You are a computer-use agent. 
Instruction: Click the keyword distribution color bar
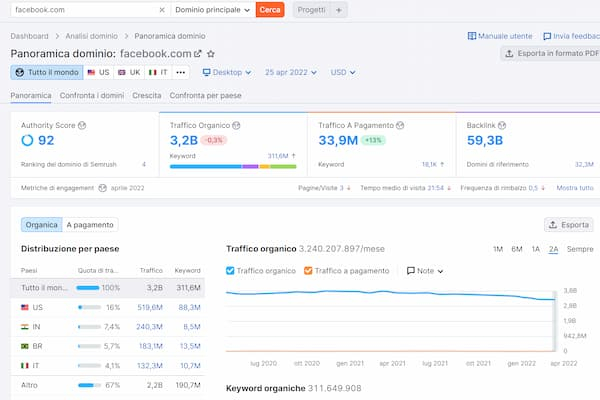(233, 167)
